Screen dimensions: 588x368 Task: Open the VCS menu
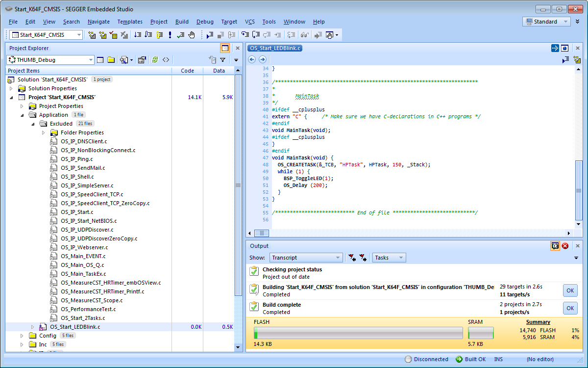click(250, 22)
